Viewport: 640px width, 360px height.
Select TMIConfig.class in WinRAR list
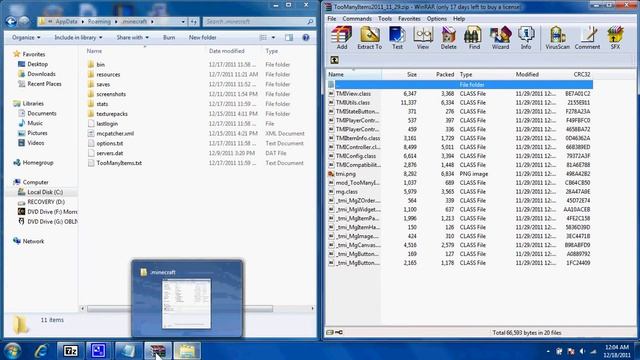point(356,156)
